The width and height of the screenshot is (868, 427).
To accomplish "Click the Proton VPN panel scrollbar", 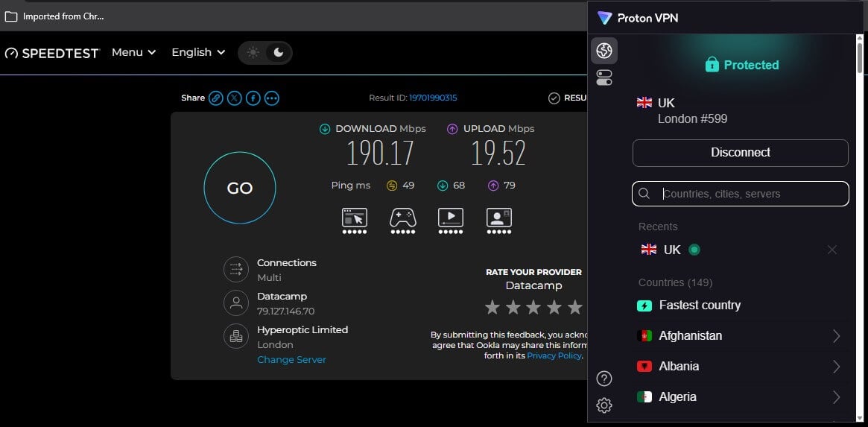I will [x=860, y=57].
